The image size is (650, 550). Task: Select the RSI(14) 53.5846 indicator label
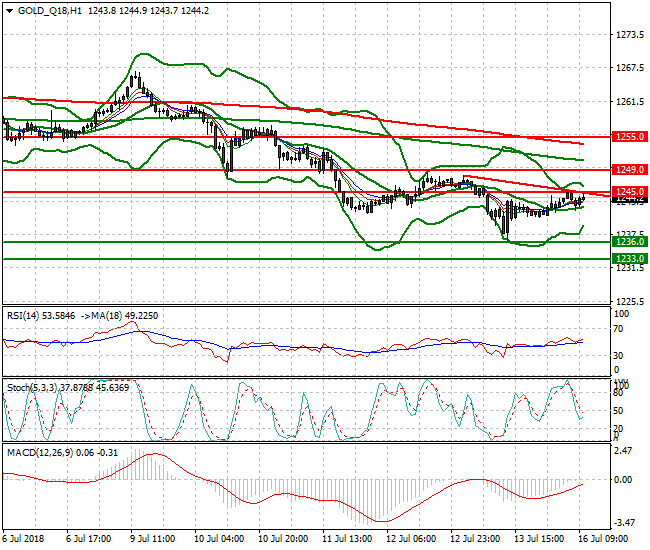tap(41, 316)
